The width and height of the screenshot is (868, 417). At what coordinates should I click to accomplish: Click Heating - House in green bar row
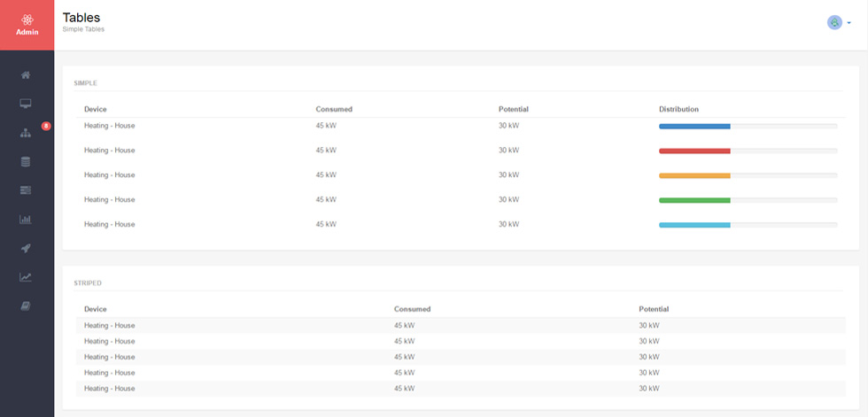110,200
